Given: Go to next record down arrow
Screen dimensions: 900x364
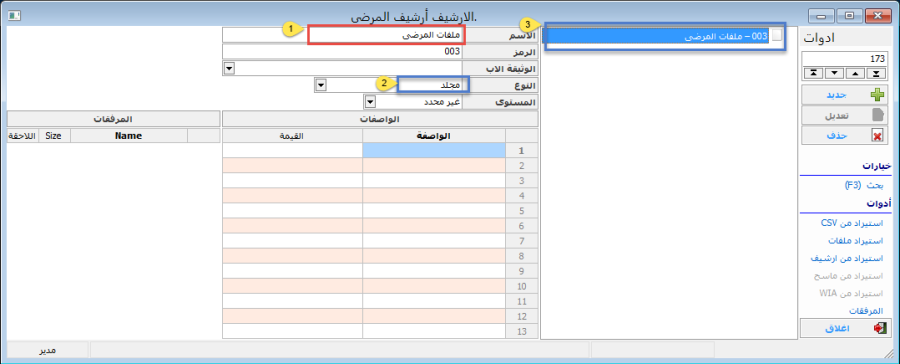Looking at the screenshot, I should [x=834, y=73].
